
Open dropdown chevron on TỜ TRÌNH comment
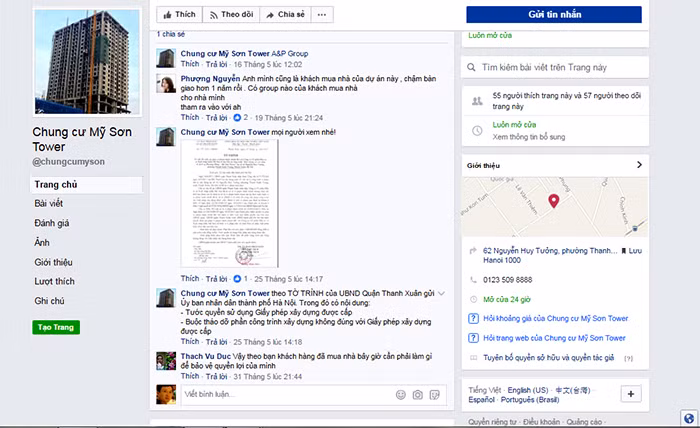[x=443, y=294]
